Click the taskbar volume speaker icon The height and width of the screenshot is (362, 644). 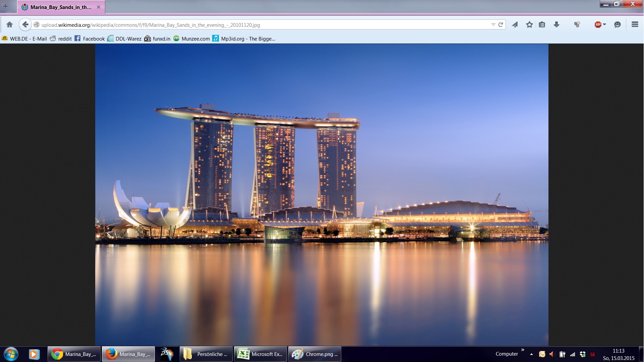552,354
